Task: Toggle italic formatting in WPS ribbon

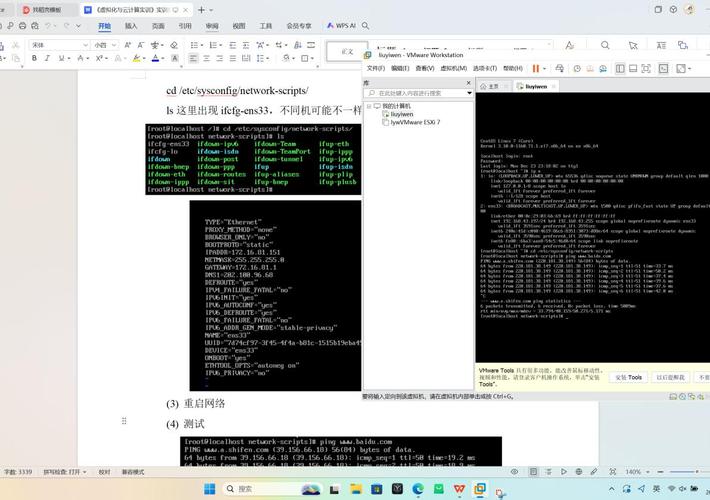Action: [47, 58]
